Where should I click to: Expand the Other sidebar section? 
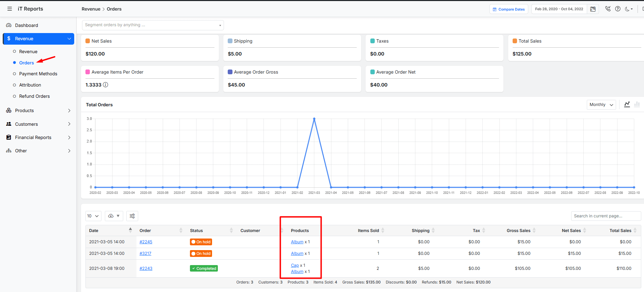(69, 151)
